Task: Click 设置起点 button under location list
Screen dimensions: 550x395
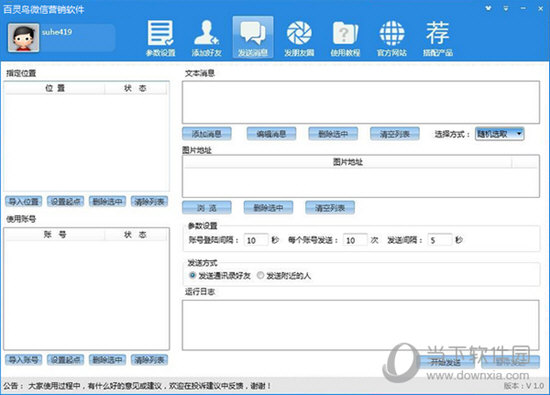Action: tap(66, 201)
